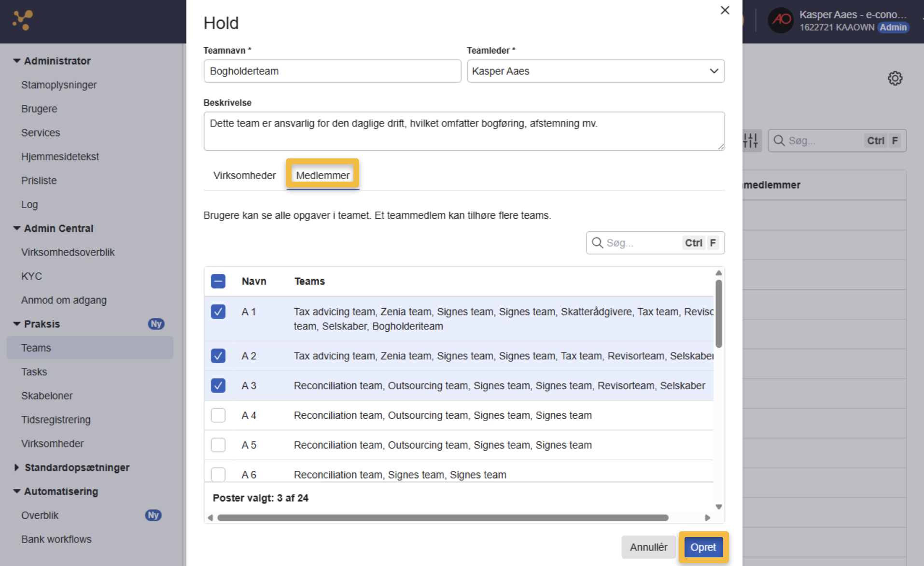The image size is (924, 566).
Task: Check the A 4 member checkbox
Action: [x=218, y=415]
